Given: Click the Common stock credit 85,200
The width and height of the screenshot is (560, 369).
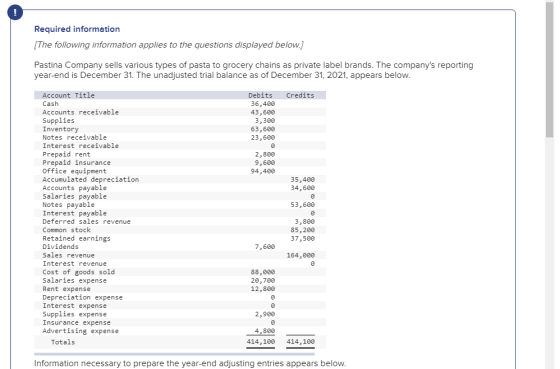Looking at the screenshot, I should (x=302, y=230).
